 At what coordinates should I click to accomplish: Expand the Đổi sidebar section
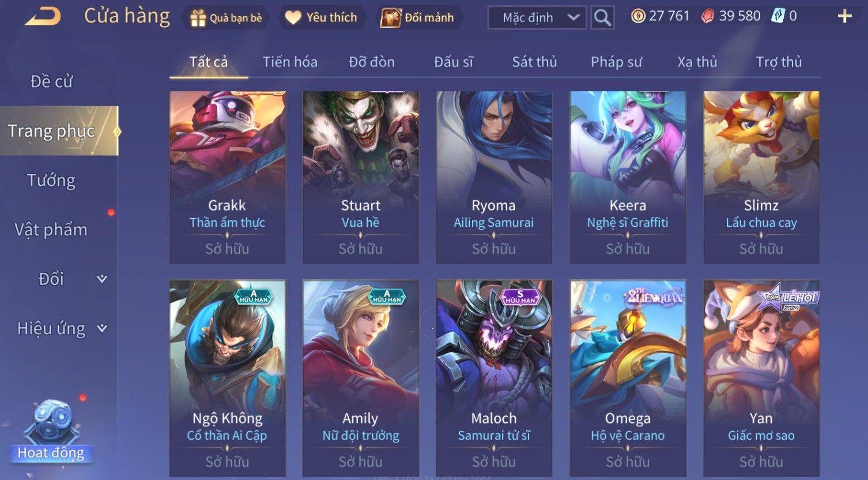[102, 279]
